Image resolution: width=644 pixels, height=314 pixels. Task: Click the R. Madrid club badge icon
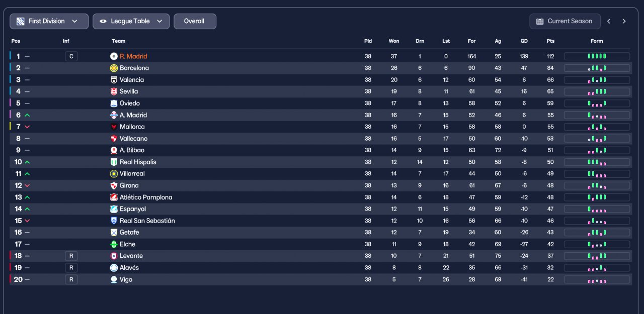[114, 56]
